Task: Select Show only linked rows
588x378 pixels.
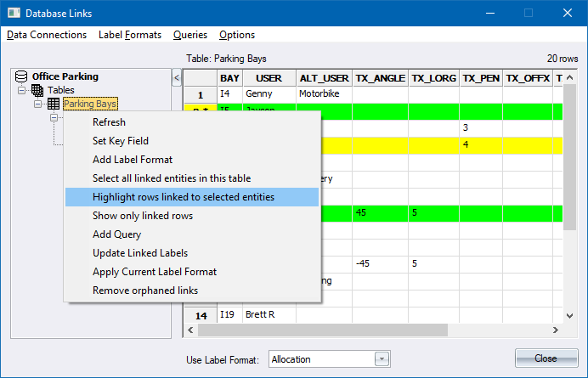Action: (143, 216)
